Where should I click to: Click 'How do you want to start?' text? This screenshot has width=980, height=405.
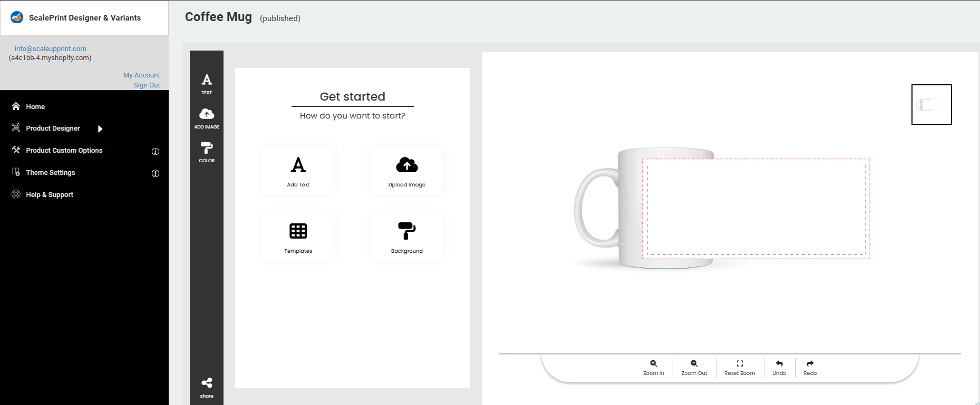(353, 116)
